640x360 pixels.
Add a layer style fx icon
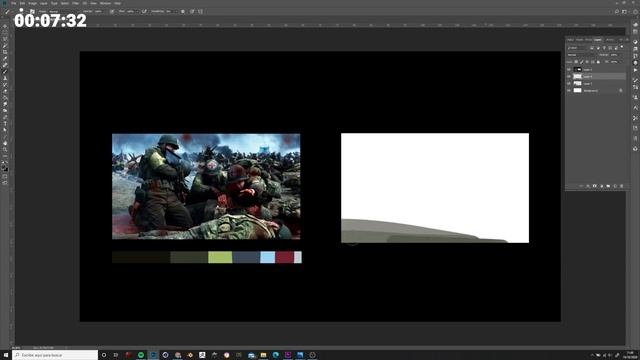[588, 186]
